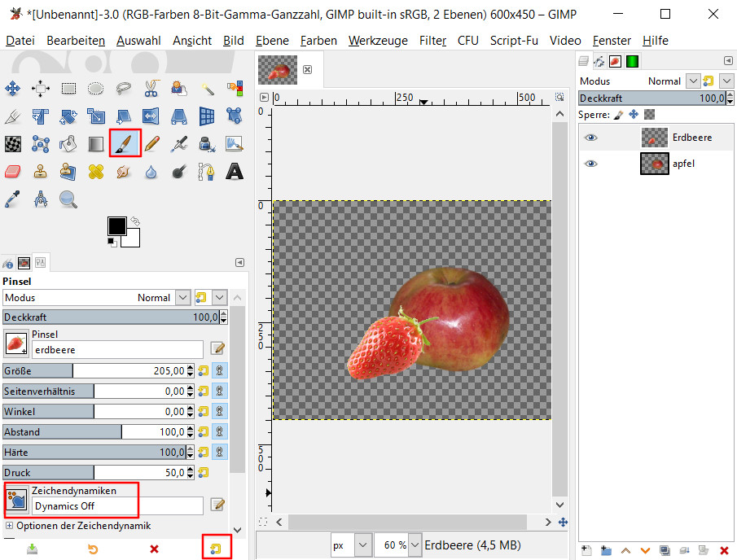Viewport: 737px width, 560px height.
Task: Edit the Dynamics Off dynamics
Action: [217, 505]
